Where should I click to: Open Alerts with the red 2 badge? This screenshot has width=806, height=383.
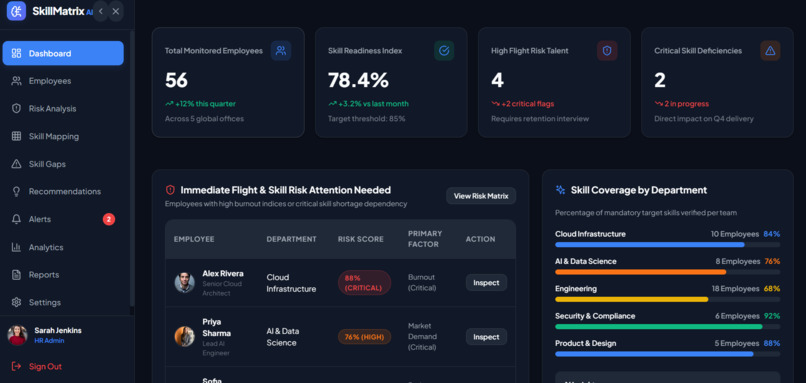coord(63,220)
